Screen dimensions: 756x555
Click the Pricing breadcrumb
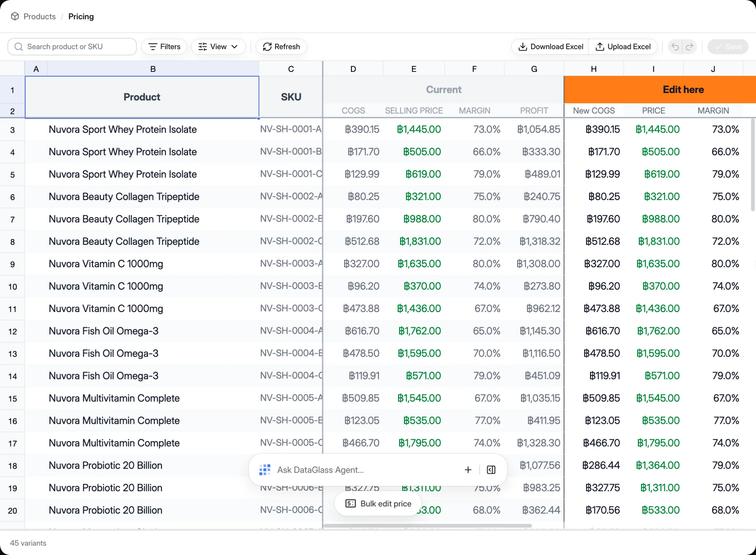(81, 16)
